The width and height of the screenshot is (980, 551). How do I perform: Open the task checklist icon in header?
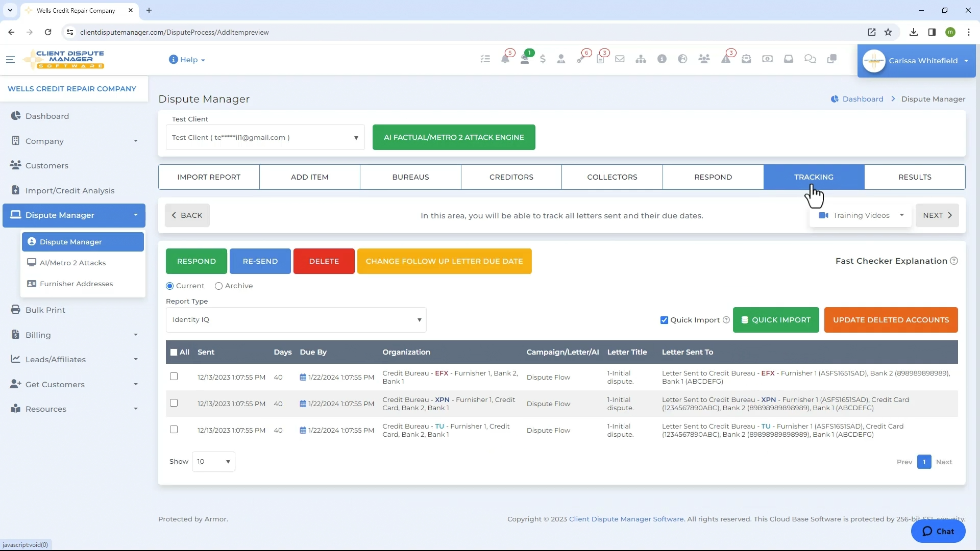point(485,59)
